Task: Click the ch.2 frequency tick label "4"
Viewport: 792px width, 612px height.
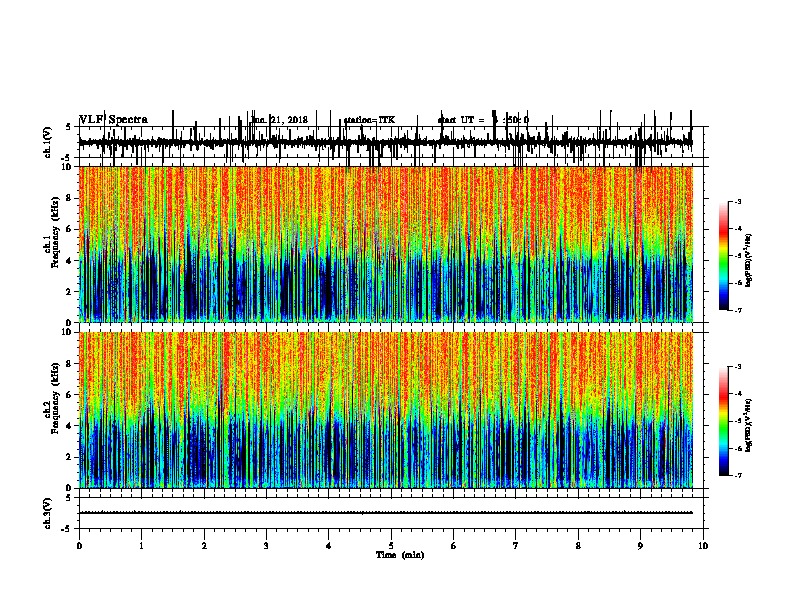Action: (x=70, y=426)
